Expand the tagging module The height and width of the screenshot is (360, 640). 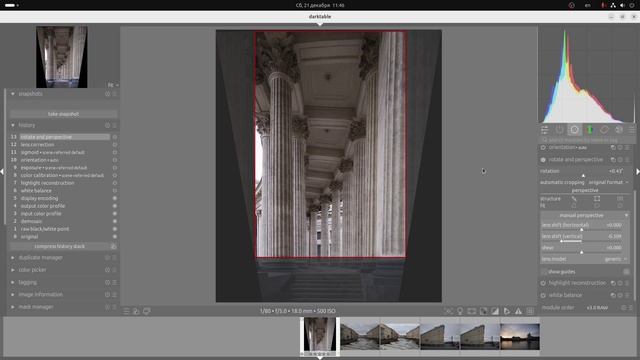(x=13, y=282)
